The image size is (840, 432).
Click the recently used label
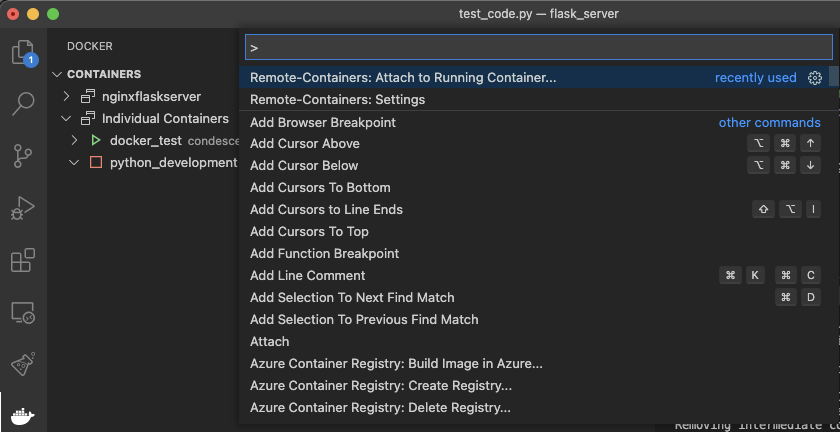point(756,78)
